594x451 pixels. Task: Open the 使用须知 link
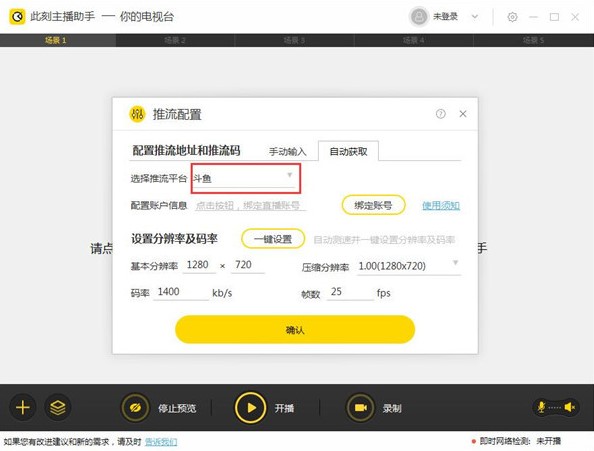click(441, 206)
